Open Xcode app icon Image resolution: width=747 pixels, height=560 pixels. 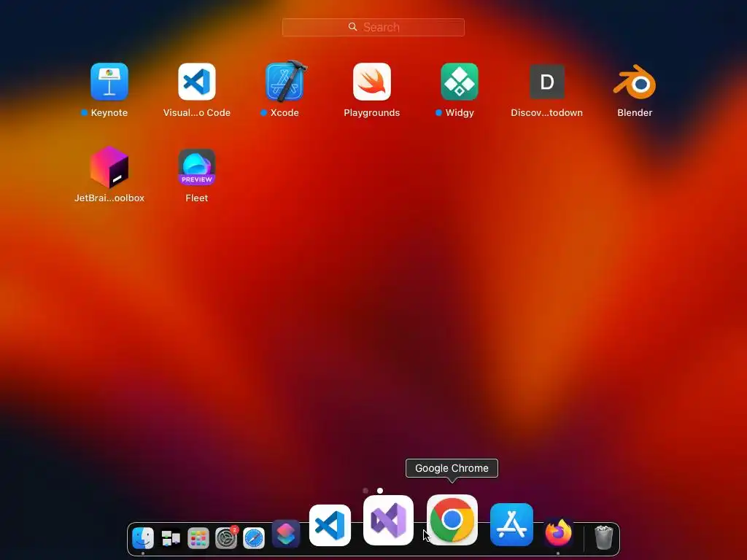point(285,82)
